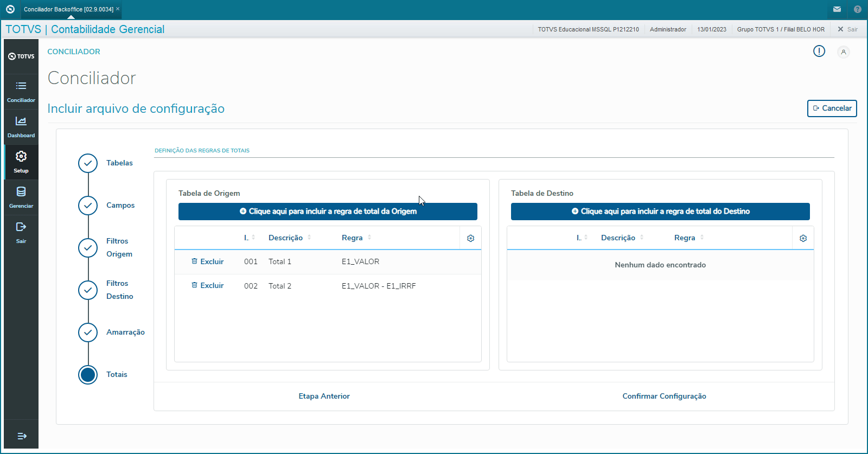This screenshot has width=868, height=454.
Task: Click the TOTVS logo in sidebar
Action: point(21,56)
